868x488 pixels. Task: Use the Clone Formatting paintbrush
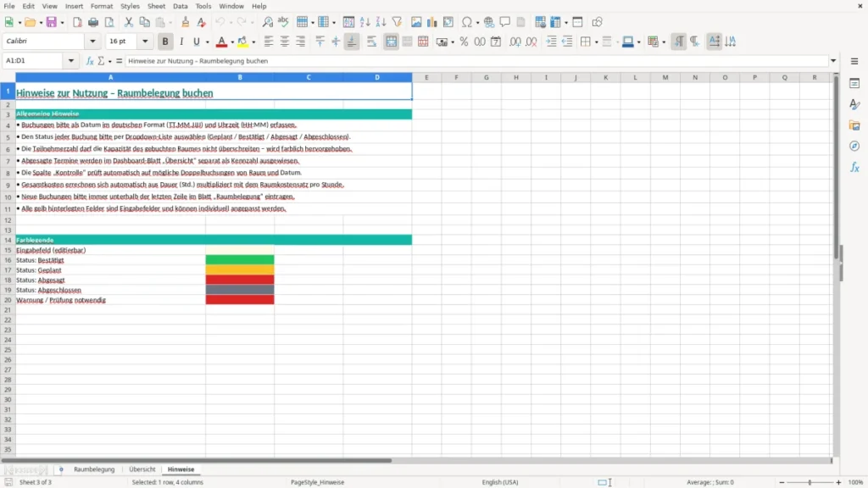click(x=186, y=22)
